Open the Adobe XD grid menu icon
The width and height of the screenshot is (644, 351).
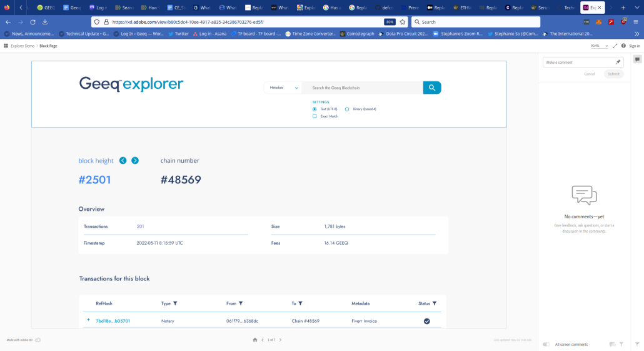(6, 46)
